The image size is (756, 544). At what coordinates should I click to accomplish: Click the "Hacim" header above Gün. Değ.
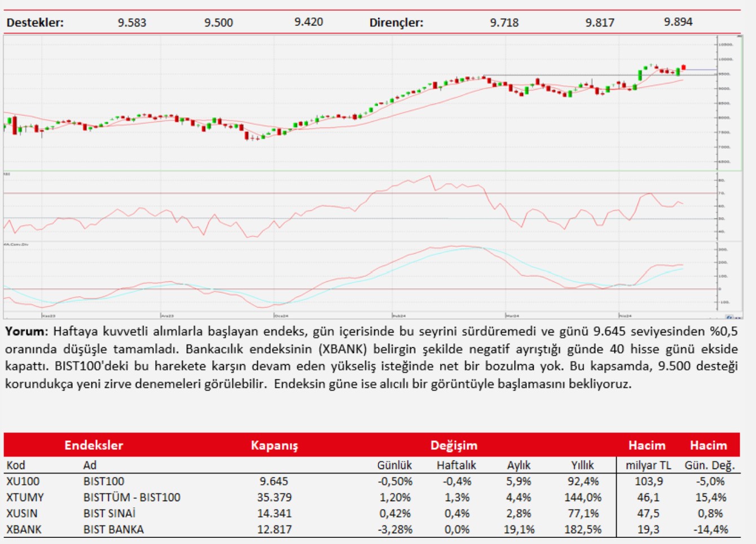tap(709, 445)
